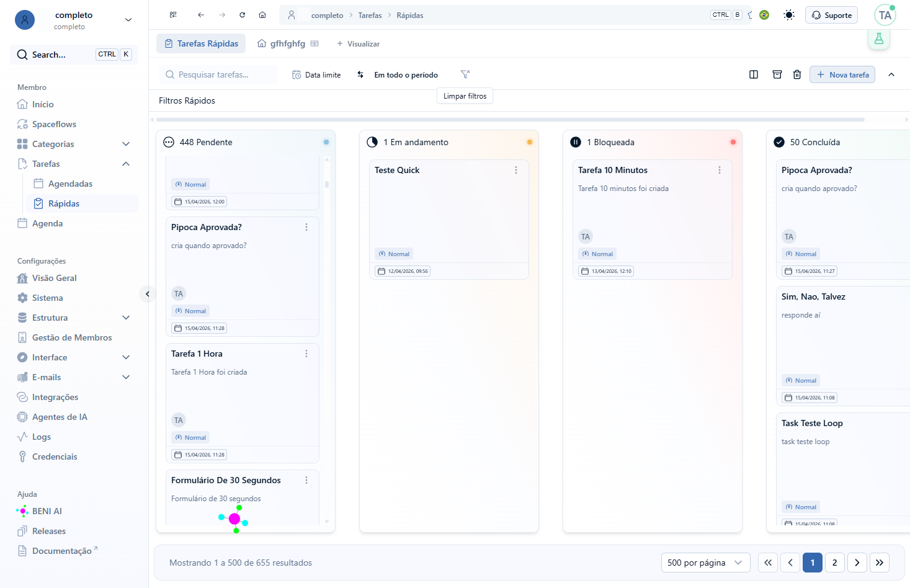This screenshot has height=588, width=910.
Task: Collapse the Tarefas sidebar section
Action: point(126,164)
